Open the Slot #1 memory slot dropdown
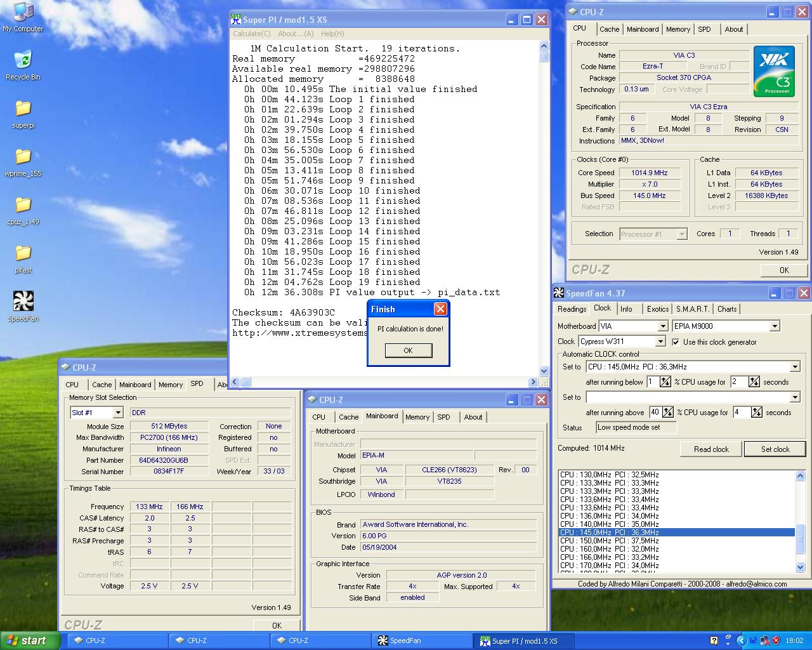Screen dimensions: 812x650 coord(96,413)
